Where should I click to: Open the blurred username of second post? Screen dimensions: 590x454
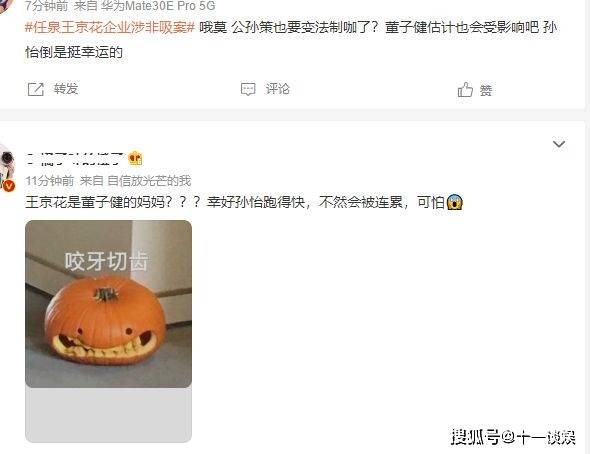click(x=75, y=158)
